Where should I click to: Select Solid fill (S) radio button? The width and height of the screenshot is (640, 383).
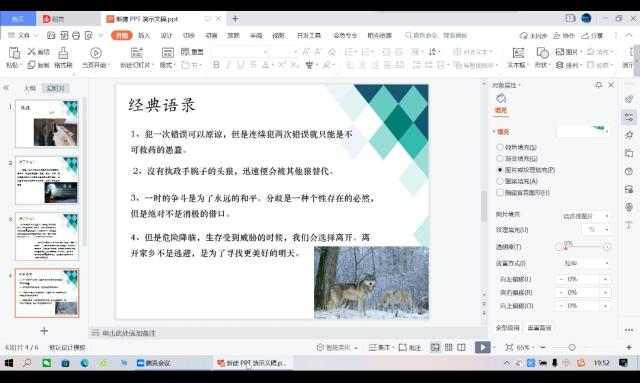click(500, 147)
